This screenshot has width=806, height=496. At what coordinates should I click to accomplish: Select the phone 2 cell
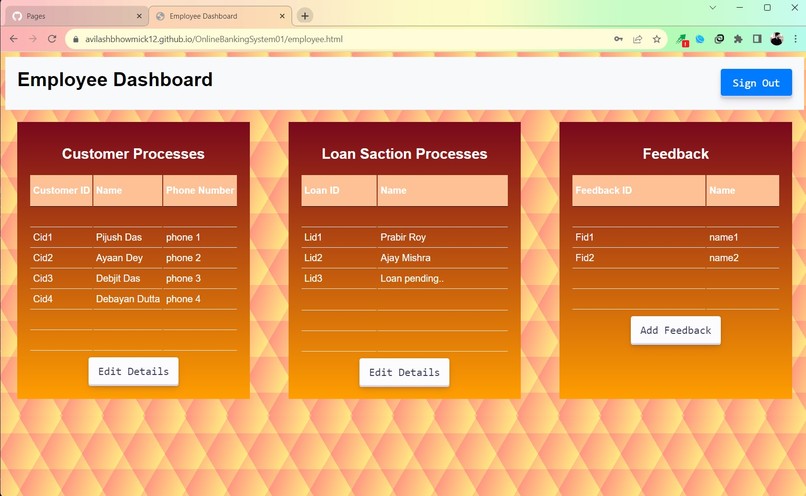point(200,258)
